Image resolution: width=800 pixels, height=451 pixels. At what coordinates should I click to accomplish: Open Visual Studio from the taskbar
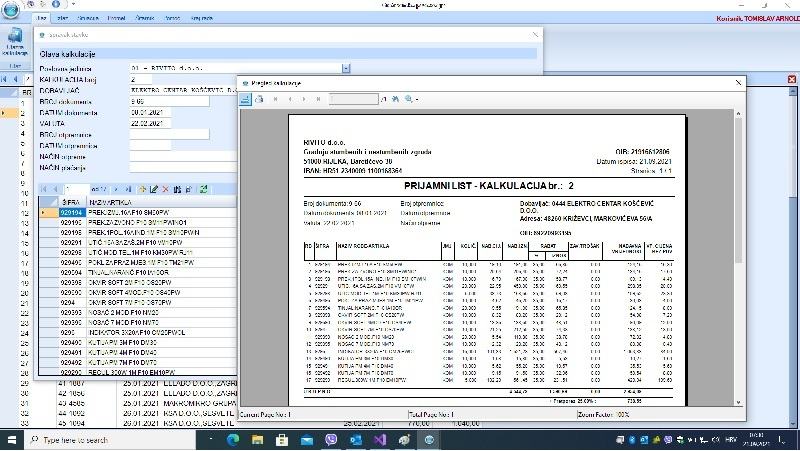click(x=379, y=439)
